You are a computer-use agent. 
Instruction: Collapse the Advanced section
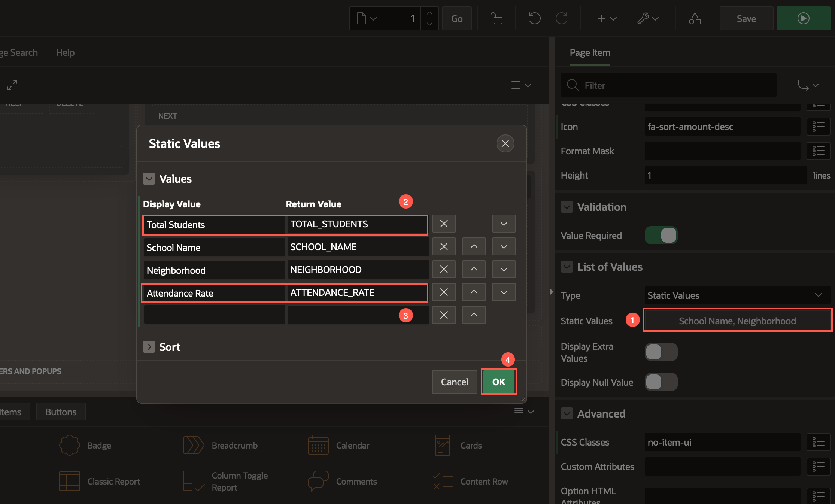click(567, 413)
